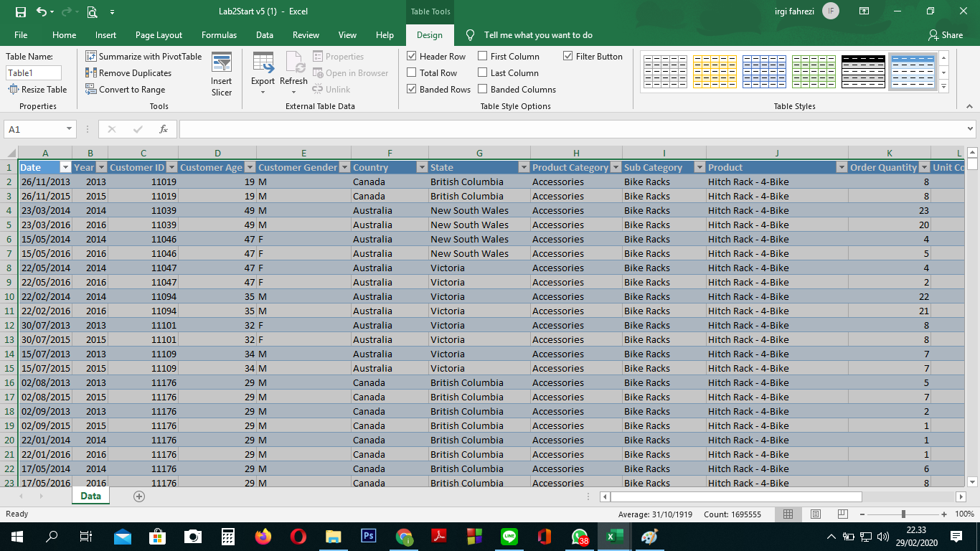
Task: Open Windows Calculator from taskbar
Action: tap(228, 537)
